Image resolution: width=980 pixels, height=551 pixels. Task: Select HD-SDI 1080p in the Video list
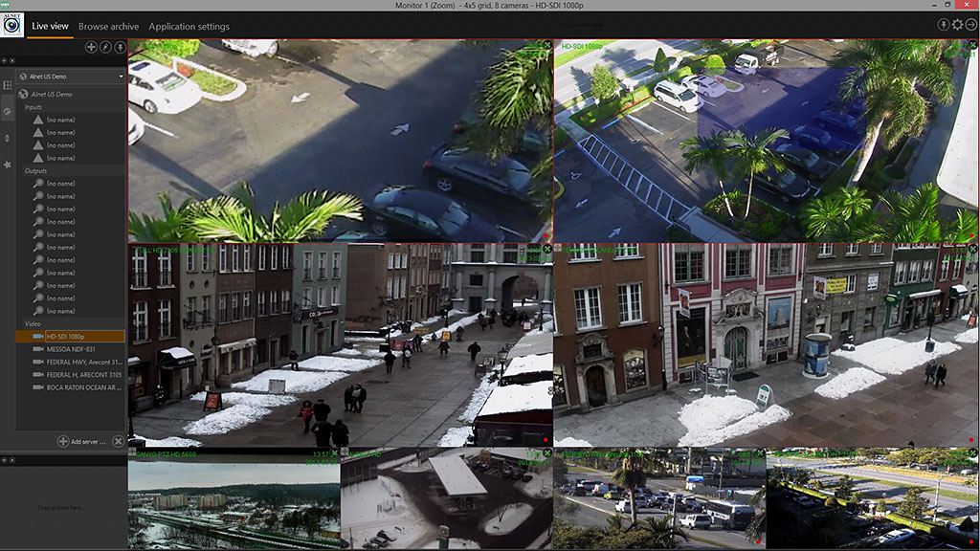coord(71,337)
